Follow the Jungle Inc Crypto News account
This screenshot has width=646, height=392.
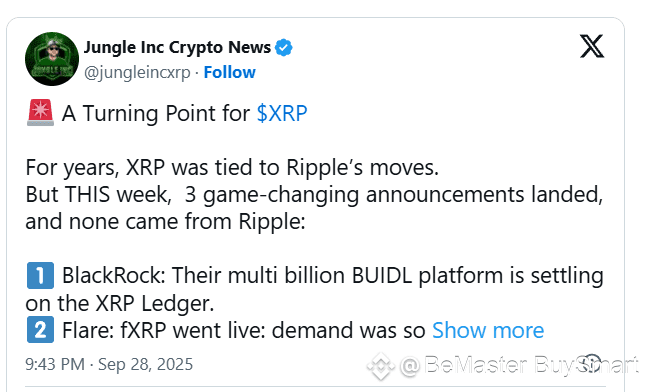[229, 72]
